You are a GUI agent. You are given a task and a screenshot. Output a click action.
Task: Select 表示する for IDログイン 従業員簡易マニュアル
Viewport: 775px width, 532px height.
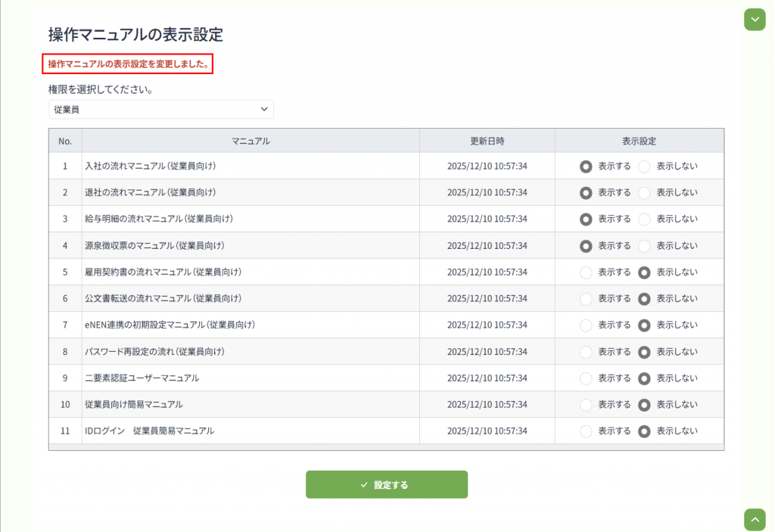586,431
